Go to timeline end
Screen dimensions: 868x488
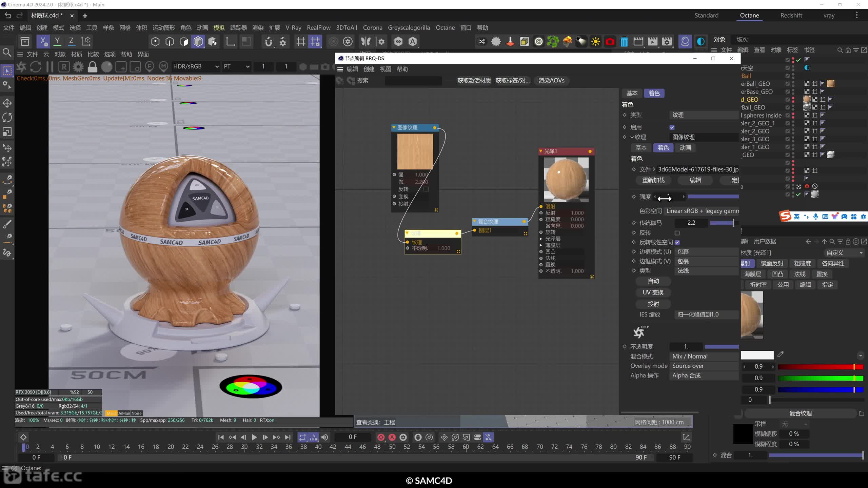288,437
